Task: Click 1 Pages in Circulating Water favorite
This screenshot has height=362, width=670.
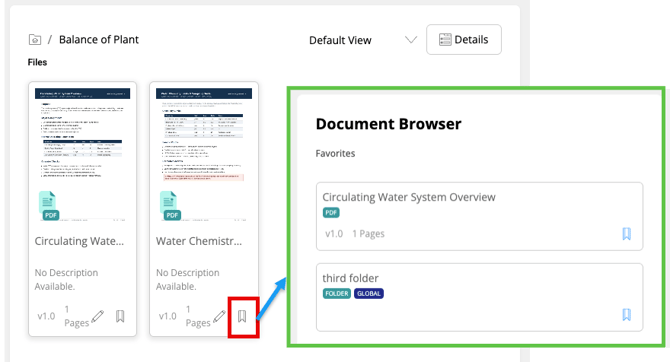Action: pyautogui.click(x=368, y=234)
